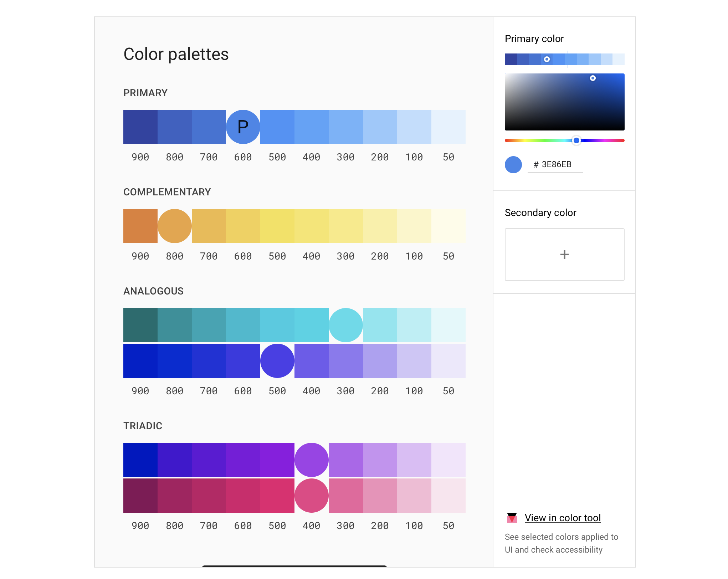The width and height of the screenshot is (728, 579).
Task: Choose complementary 500 yellow swatch
Action: click(277, 226)
